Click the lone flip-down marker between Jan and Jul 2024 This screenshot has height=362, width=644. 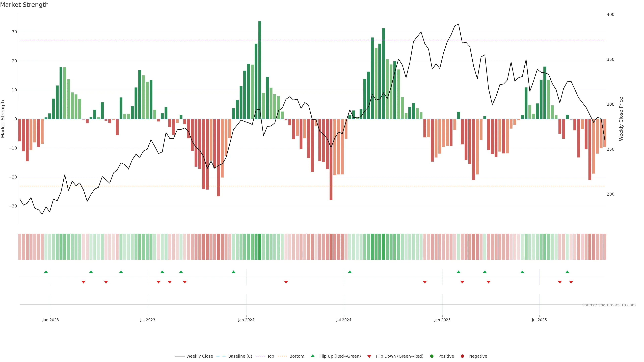pos(286,282)
